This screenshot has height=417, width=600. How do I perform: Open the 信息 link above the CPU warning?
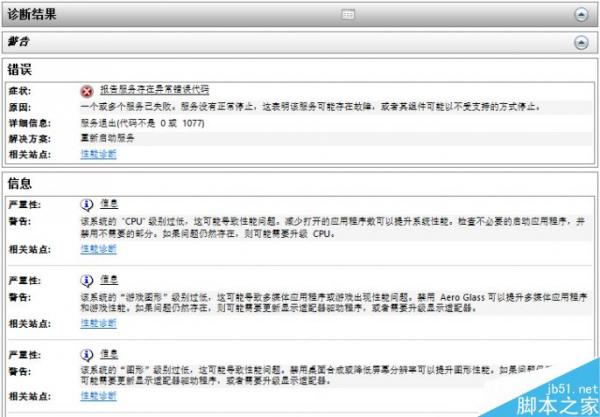(x=109, y=204)
